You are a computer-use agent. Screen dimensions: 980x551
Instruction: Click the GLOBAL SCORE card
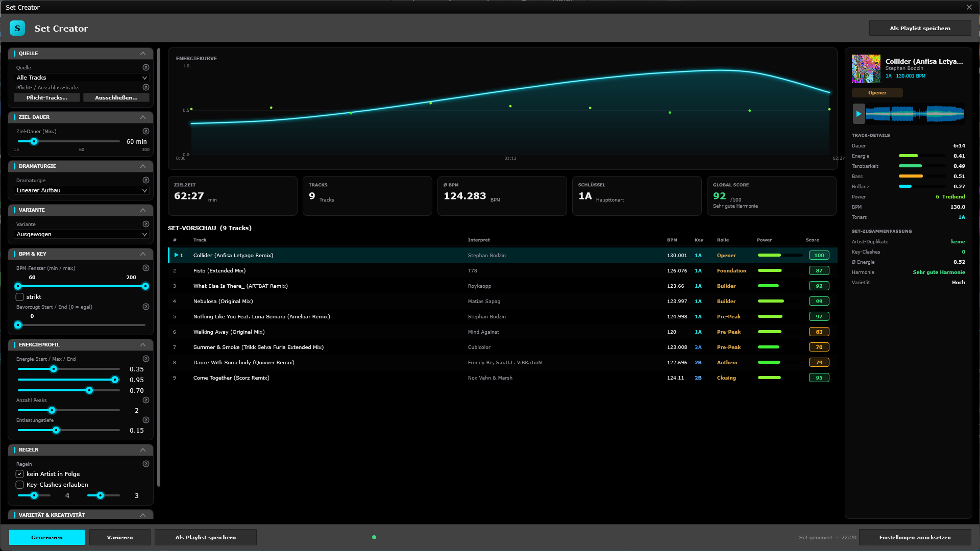772,196
